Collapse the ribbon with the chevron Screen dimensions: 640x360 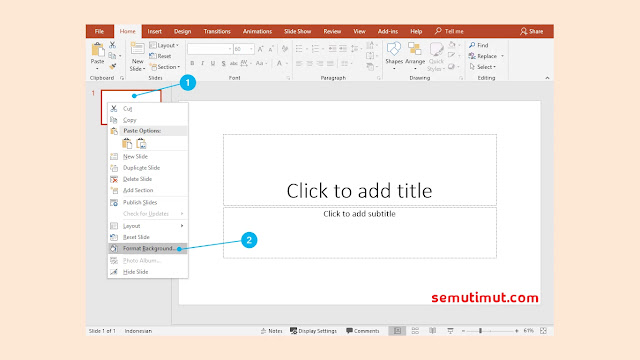[x=547, y=78]
